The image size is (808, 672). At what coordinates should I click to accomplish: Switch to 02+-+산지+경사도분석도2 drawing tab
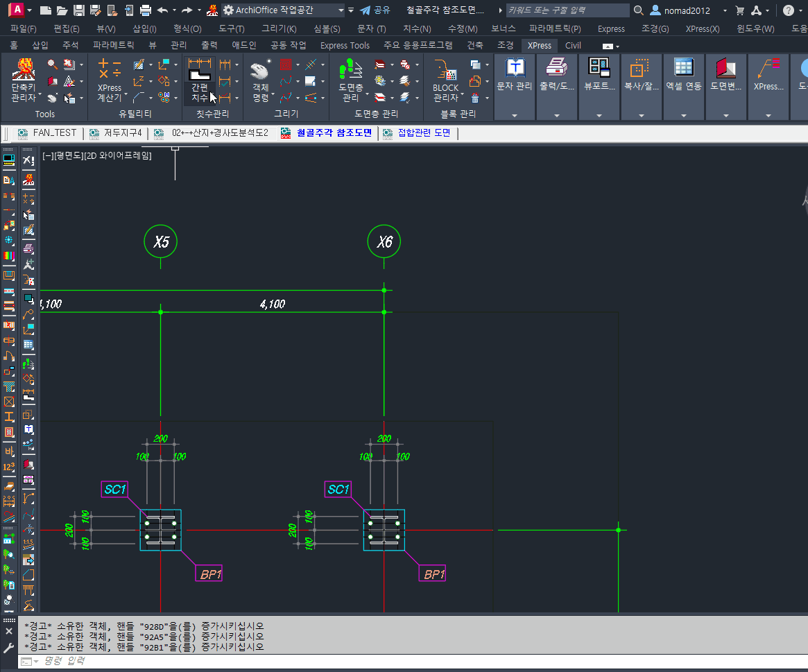(212, 133)
